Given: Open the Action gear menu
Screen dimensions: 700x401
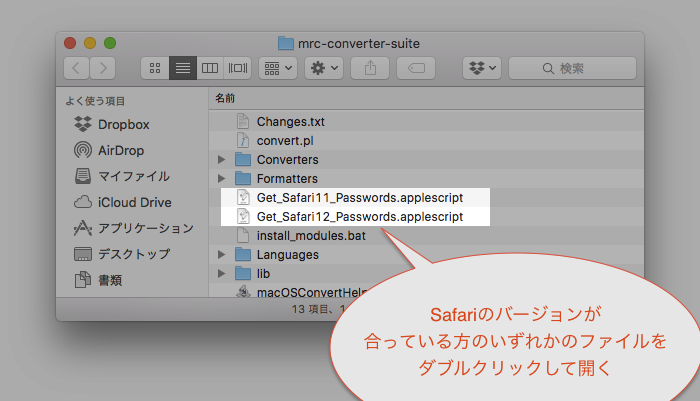Looking at the screenshot, I should click(324, 68).
